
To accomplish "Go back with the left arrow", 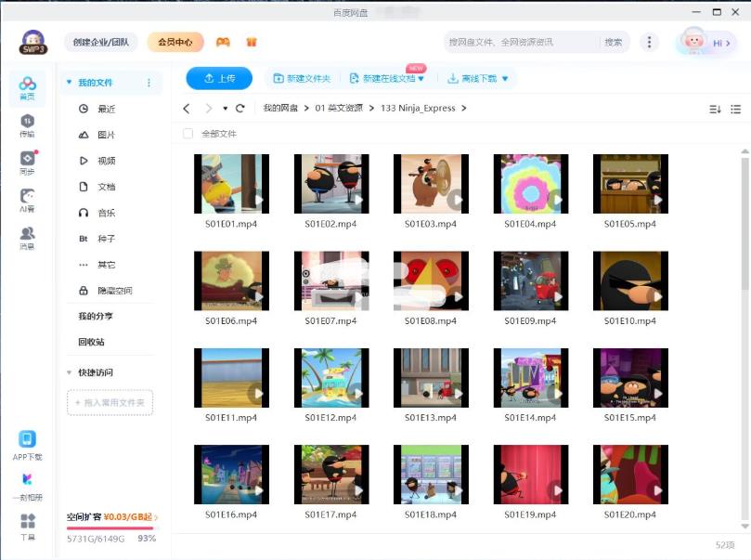I will pos(187,109).
